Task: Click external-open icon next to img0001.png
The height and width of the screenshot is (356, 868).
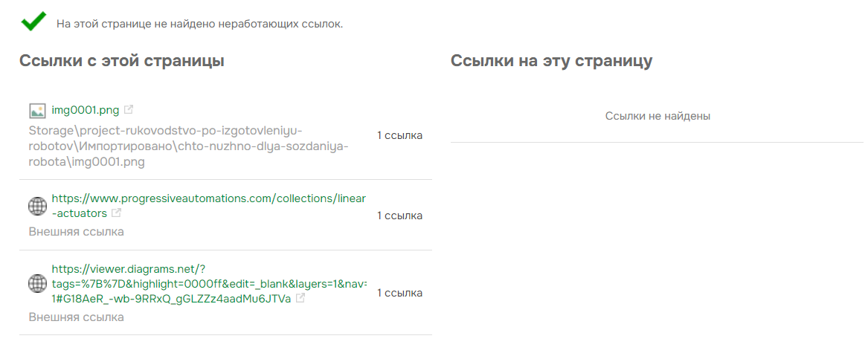Action: click(x=129, y=109)
